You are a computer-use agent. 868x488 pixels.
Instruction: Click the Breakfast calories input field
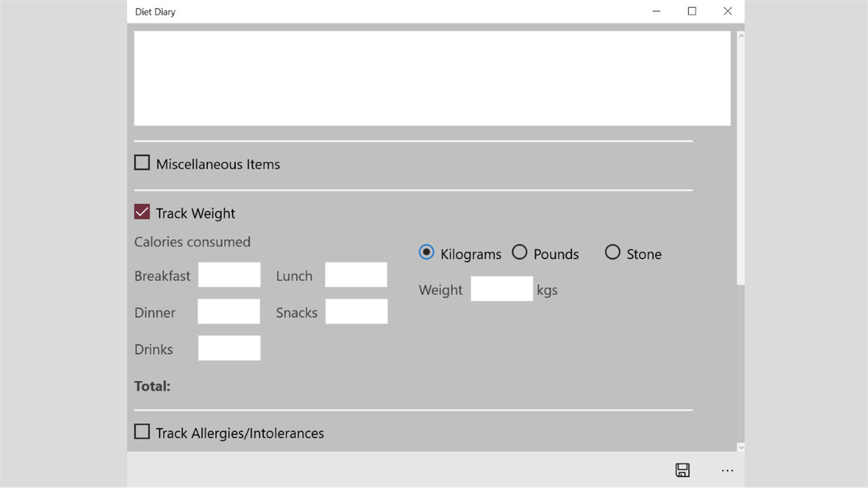click(229, 275)
